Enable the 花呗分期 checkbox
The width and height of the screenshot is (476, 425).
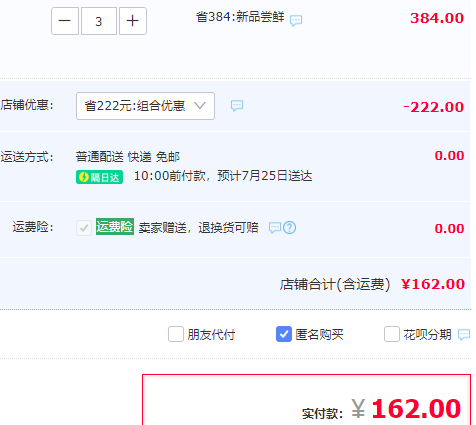pos(392,334)
